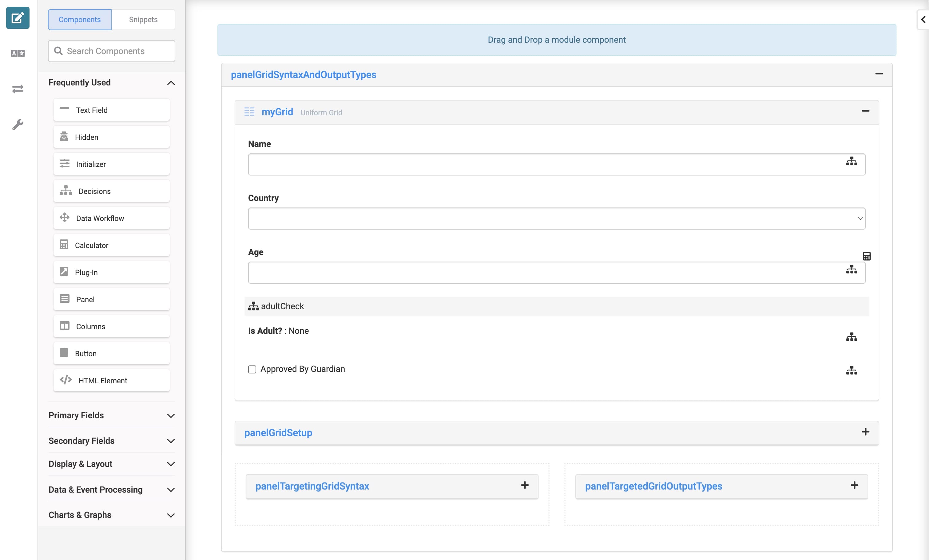The width and height of the screenshot is (946, 560).
Task: Click into the Age input field
Action: click(557, 272)
